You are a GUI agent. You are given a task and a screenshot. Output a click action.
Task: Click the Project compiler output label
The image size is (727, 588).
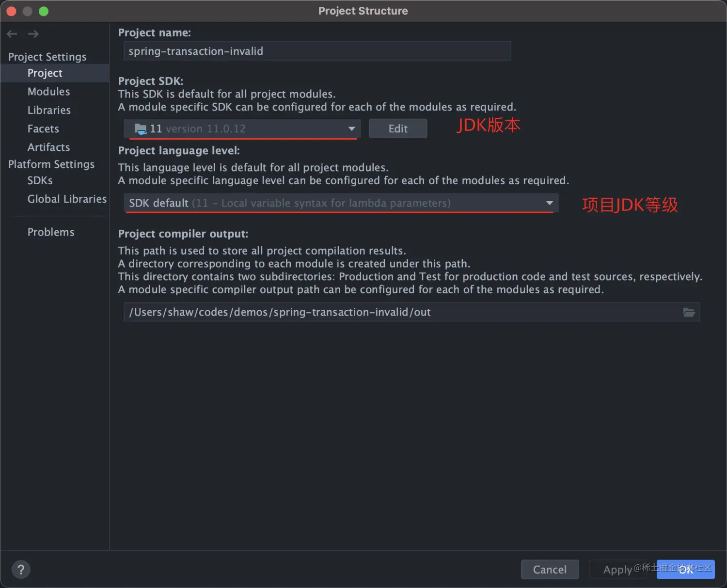183,234
